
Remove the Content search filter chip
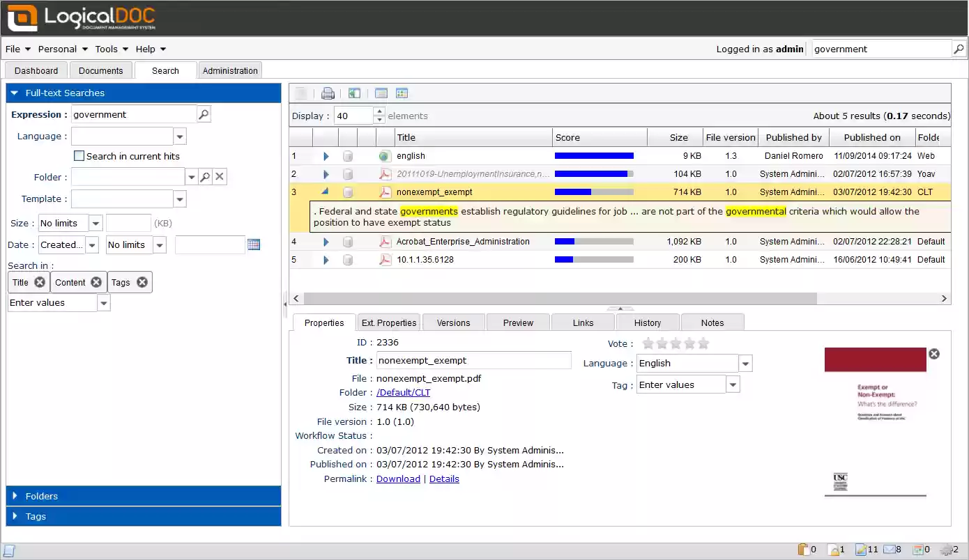pyautogui.click(x=96, y=282)
